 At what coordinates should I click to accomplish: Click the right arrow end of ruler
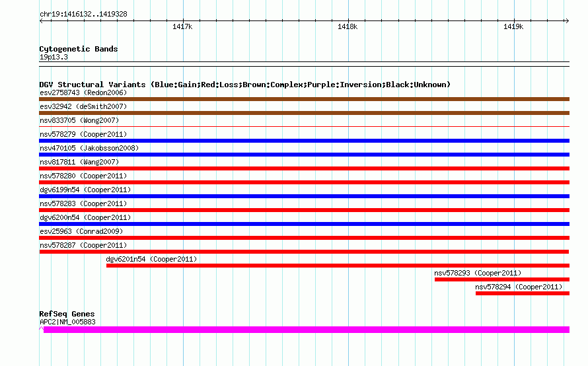pyautogui.click(x=567, y=20)
